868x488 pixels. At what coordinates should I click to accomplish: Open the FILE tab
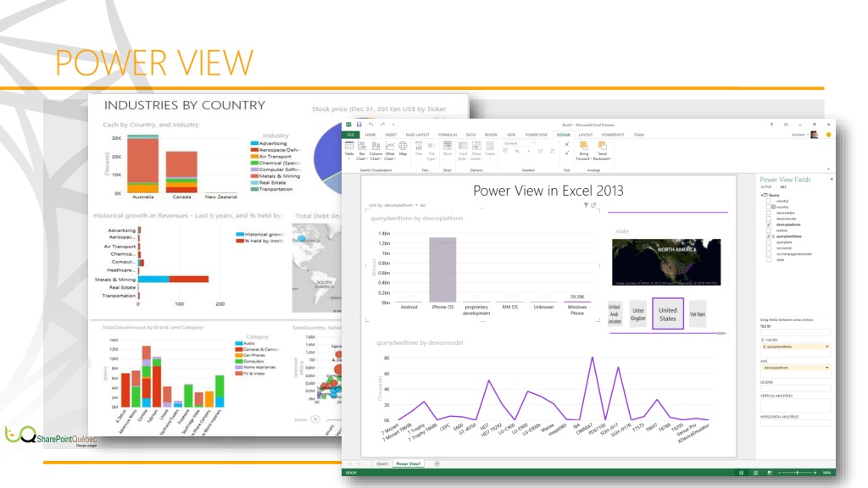click(351, 135)
